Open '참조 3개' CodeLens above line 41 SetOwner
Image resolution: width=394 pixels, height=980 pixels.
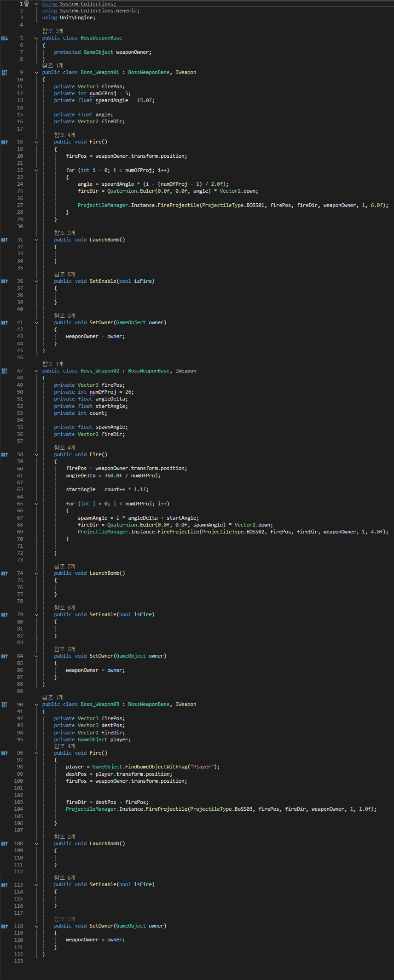(64, 316)
